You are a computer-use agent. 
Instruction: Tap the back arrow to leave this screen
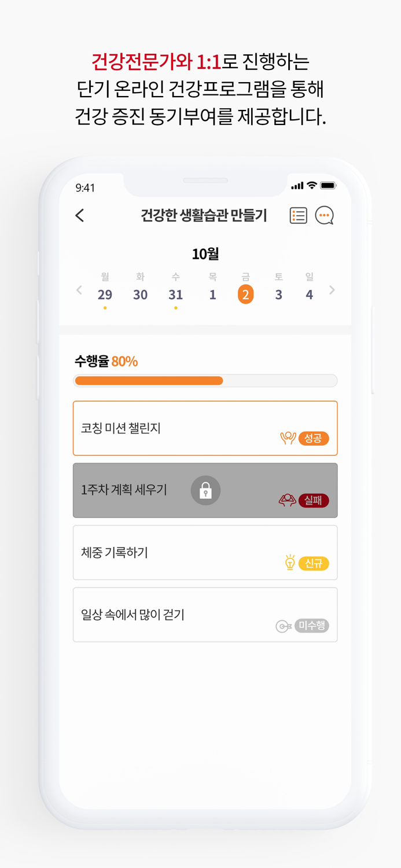point(79,215)
